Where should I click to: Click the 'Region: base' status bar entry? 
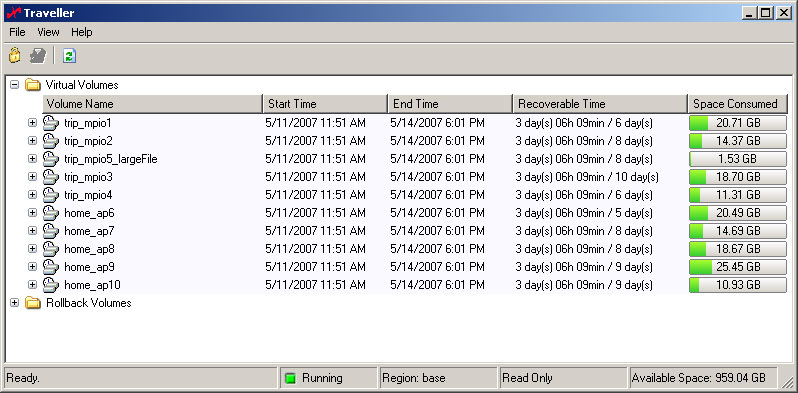438,378
